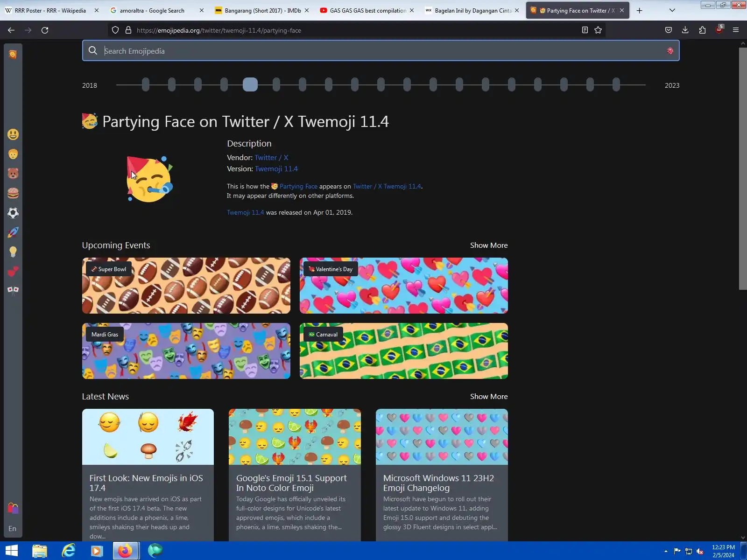Open the gift icon near sidebar bottom

(13, 508)
